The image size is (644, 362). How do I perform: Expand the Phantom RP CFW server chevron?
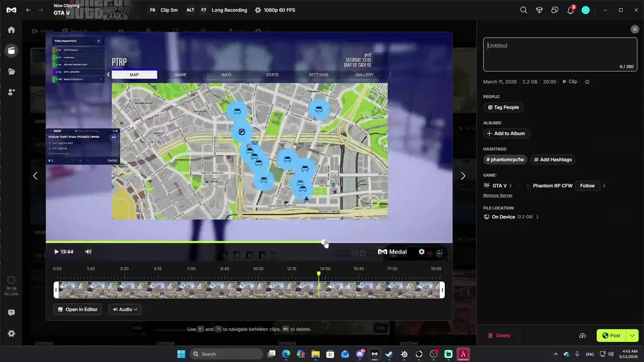click(x=604, y=186)
